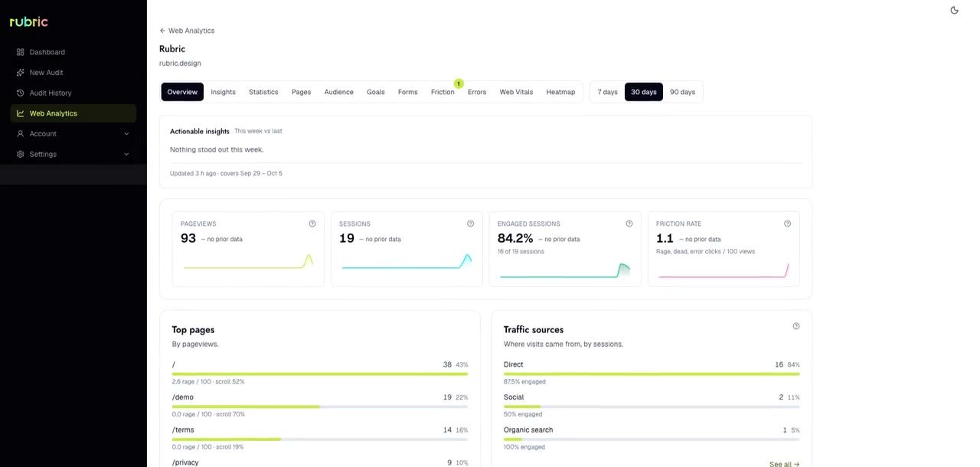The width and height of the screenshot is (980, 467).
Task: Open the Forms tab
Action: click(407, 92)
